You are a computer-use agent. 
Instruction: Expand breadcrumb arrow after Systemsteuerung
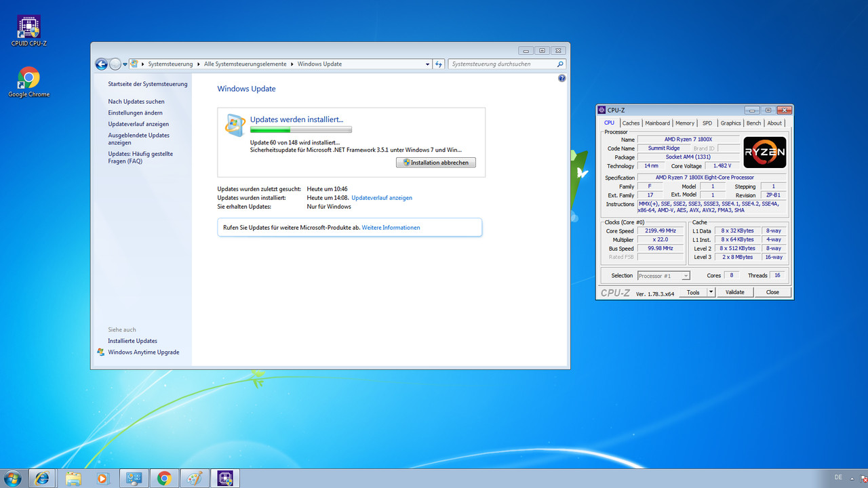click(x=198, y=64)
